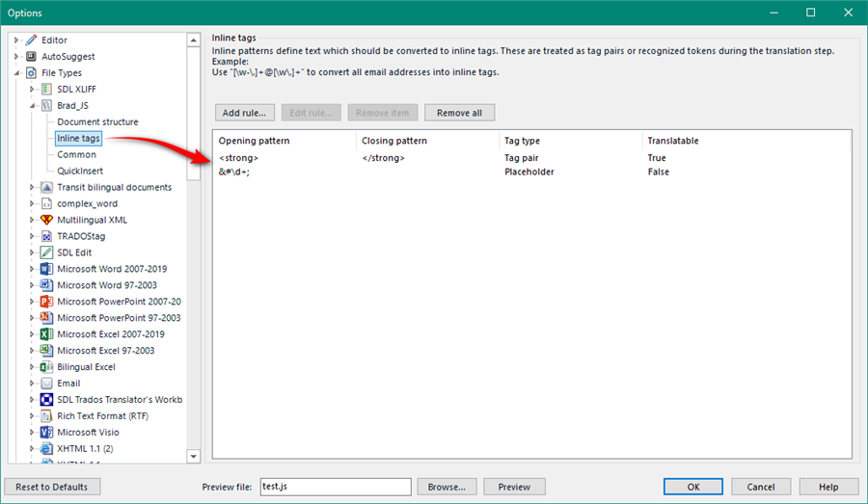Click the Microsoft PowerPoint 2007-20 icon
The height and width of the screenshot is (504, 868).
(x=47, y=302)
